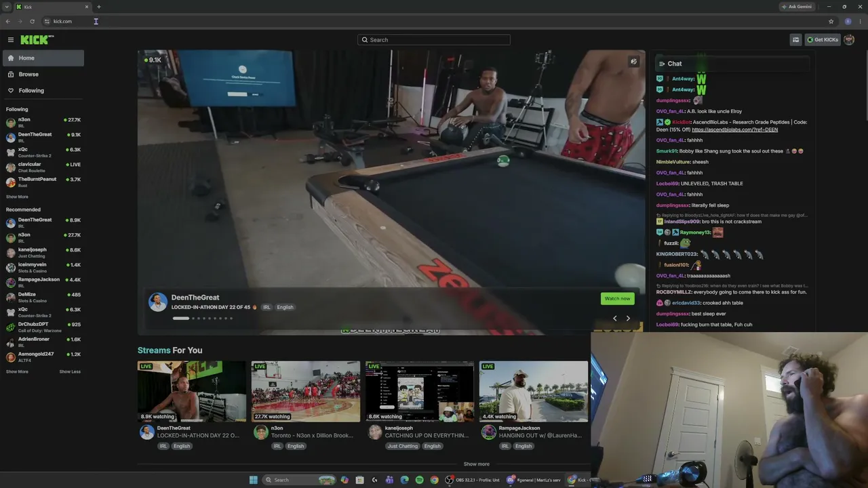Switch to OBS from the taskbar
Viewport: 868px width, 488px height.
(x=472, y=480)
